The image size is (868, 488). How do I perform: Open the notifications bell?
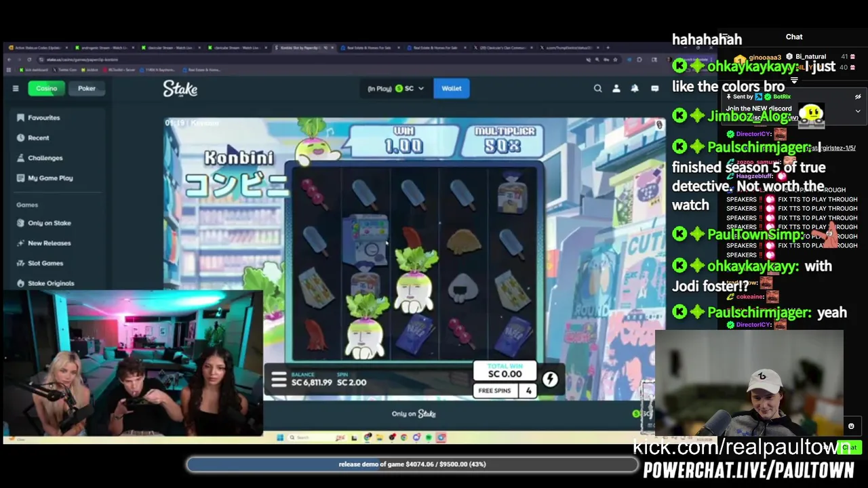click(635, 88)
